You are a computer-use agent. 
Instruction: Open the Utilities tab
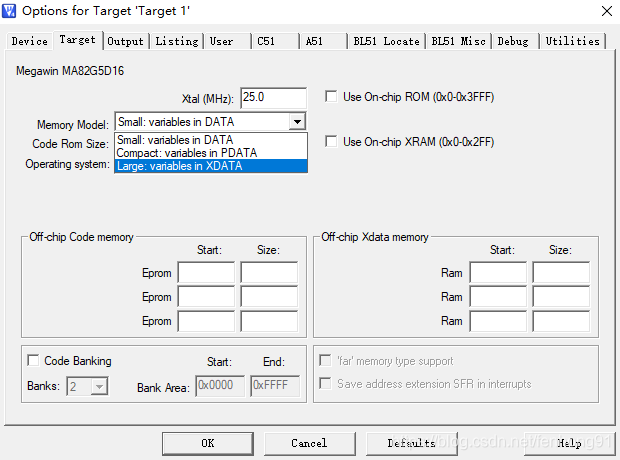point(573,41)
